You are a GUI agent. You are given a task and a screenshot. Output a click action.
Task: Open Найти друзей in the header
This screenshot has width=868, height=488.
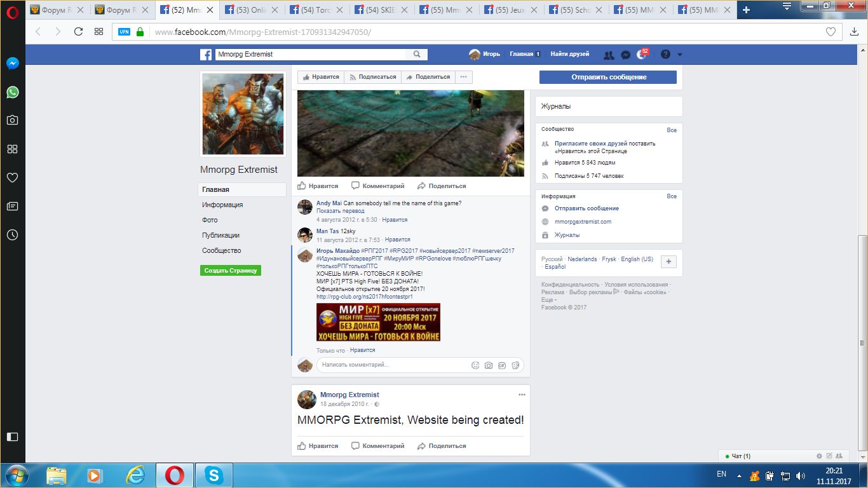570,55
